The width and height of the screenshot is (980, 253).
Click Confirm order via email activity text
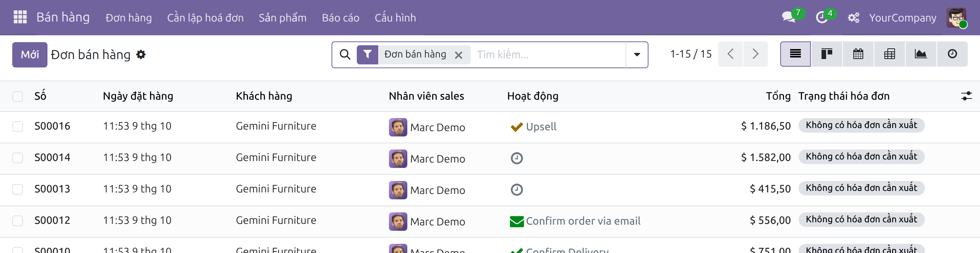583,221
